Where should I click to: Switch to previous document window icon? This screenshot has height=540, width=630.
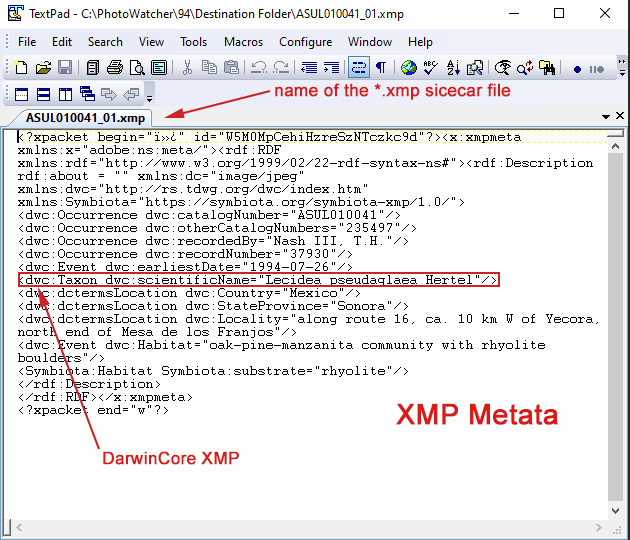(x=131, y=95)
